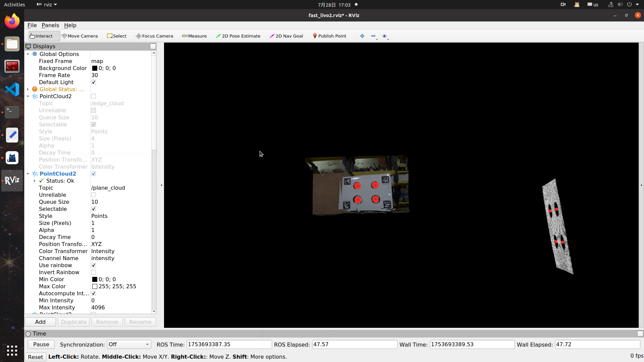644x362 pixels.
Task: Open the File menu
Action: pos(32,25)
